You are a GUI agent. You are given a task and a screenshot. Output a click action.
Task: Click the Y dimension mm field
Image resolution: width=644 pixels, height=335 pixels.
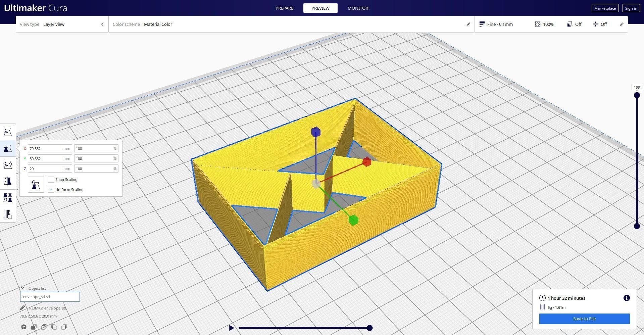point(50,158)
